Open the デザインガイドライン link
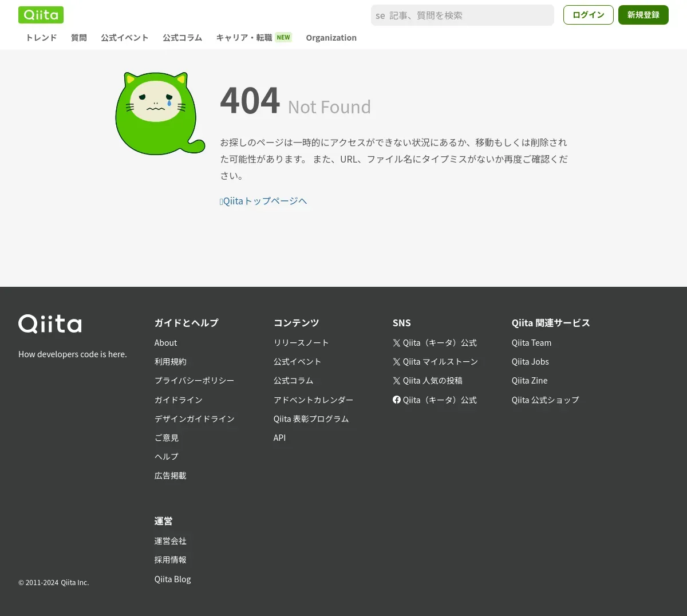This screenshot has height=616, width=687. (195, 419)
